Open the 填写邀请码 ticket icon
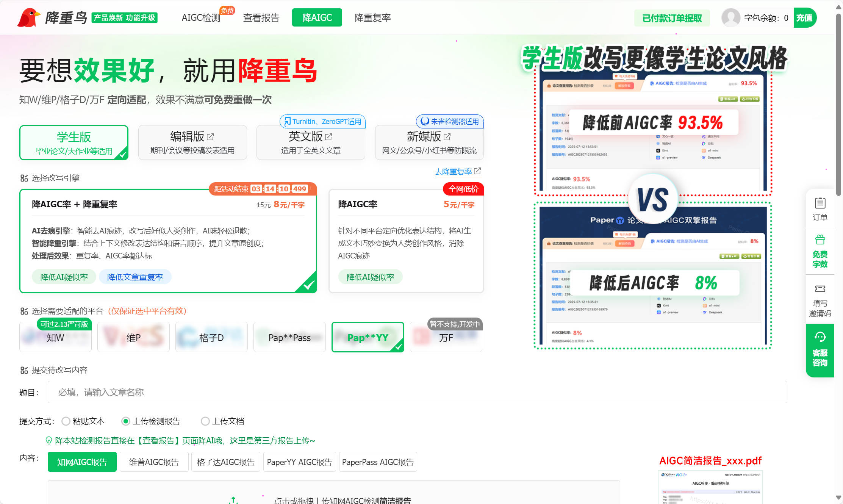 [820, 289]
